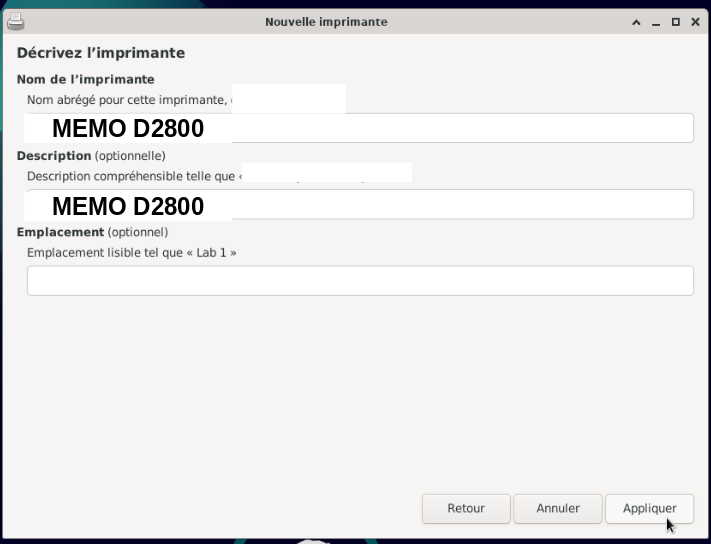Go back with the Retour button

(x=466, y=509)
